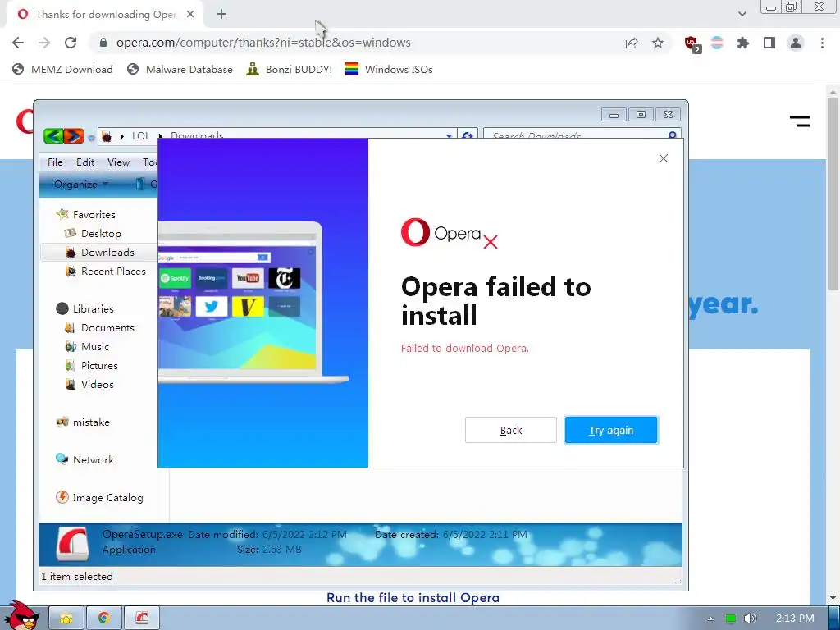Open the Music library

point(87,347)
